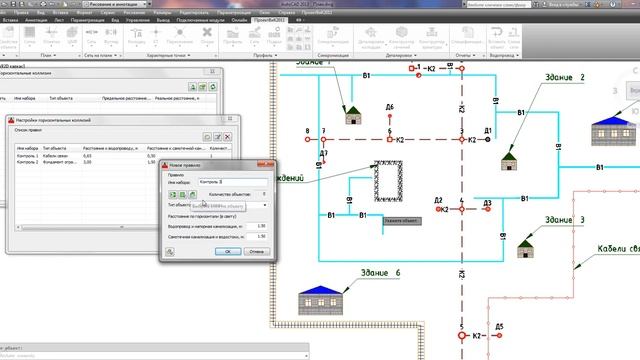Click the Спецификация ribbon icon
The image size is (640, 360).
tap(468, 36)
